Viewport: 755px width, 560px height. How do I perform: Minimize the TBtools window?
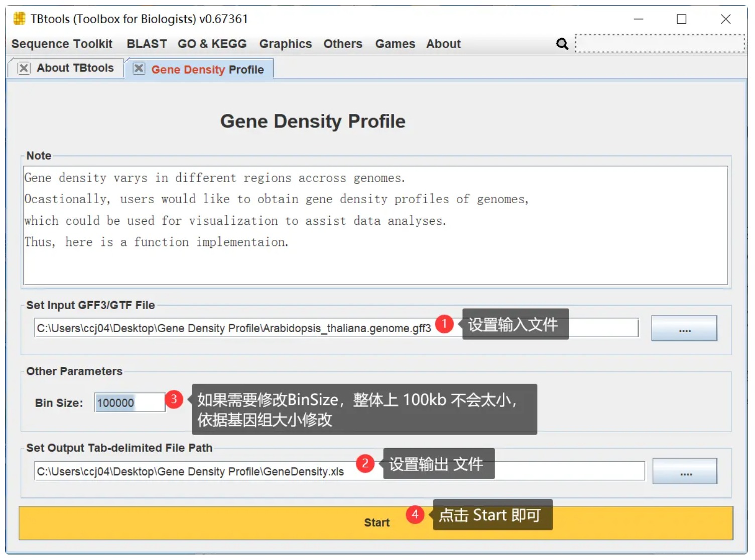click(639, 19)
